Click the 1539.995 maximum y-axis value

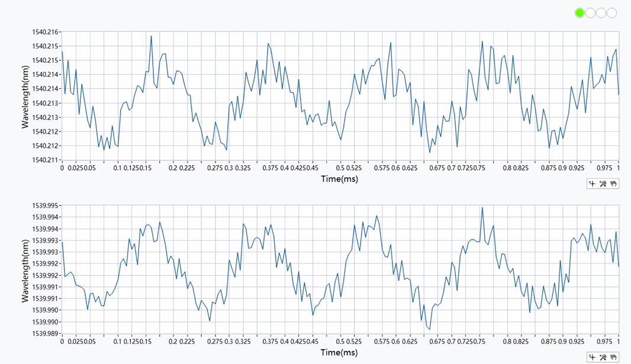point(45,205)
